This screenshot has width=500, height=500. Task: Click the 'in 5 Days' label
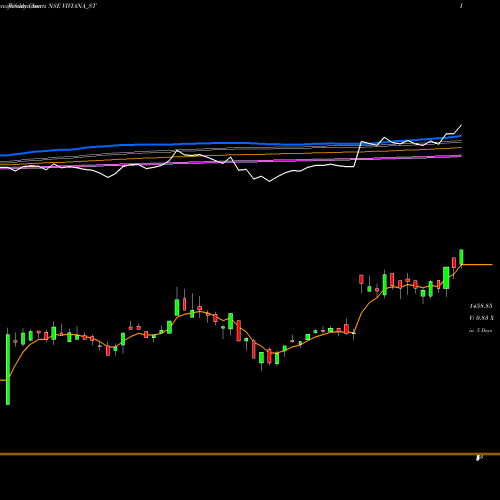[480, 331]
